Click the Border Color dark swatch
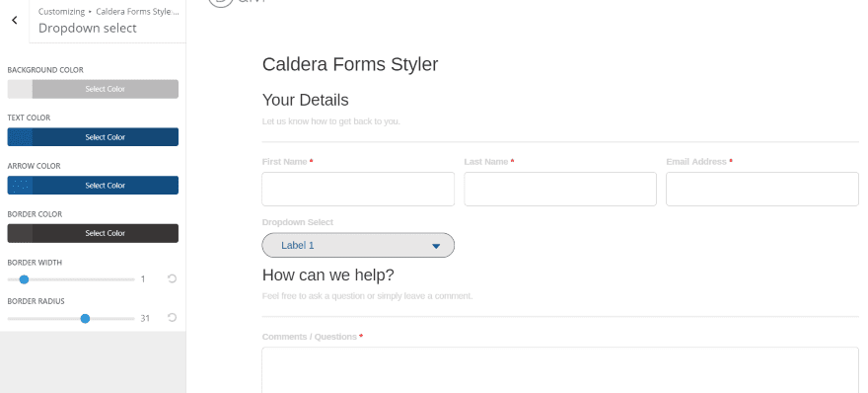The height and width of the screenshot is (393, 868). point(20,233)
